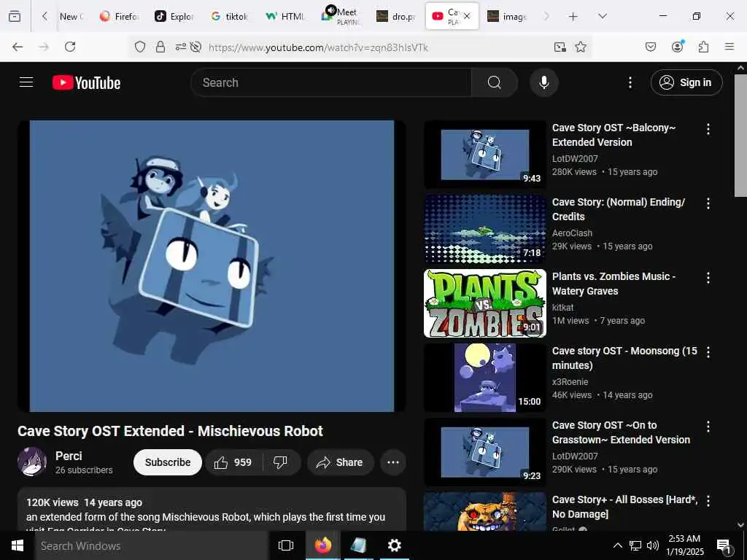Open the Moonsong 15 minutes thumbnail
Screen dimensions: 747x560
click(485, 378)
